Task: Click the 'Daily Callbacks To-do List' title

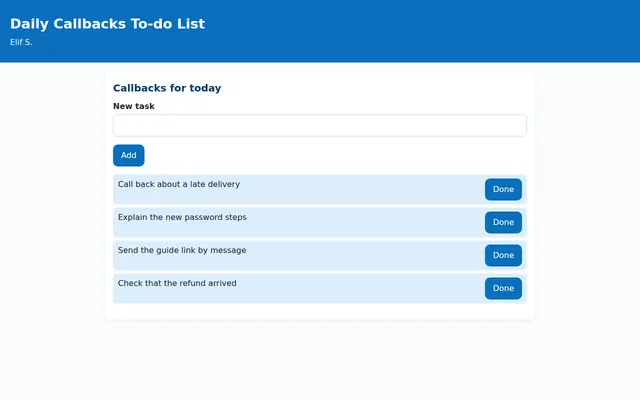Action: coord(107,24)
